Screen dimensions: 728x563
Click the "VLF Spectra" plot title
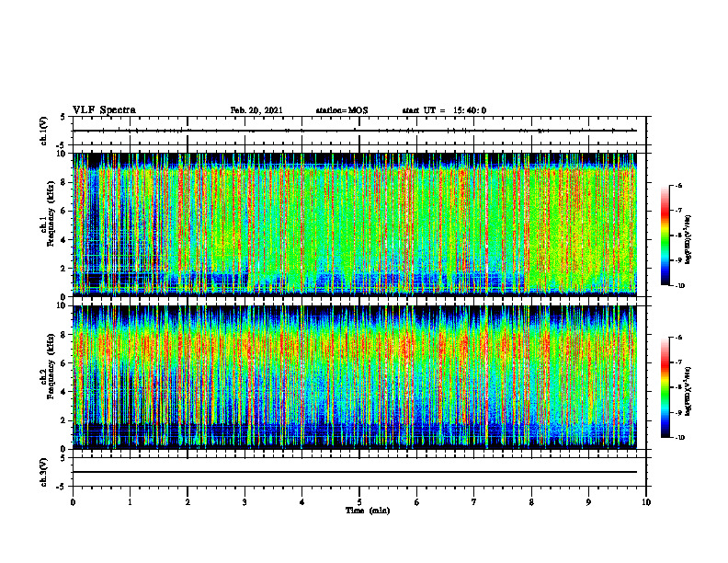[x=104, y=110]
